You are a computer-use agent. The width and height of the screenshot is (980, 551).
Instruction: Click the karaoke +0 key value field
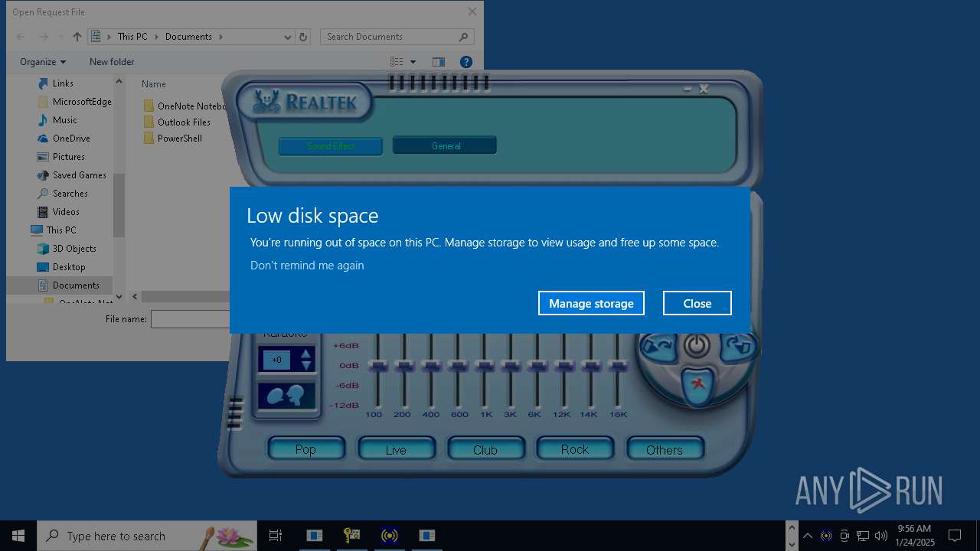277,360
